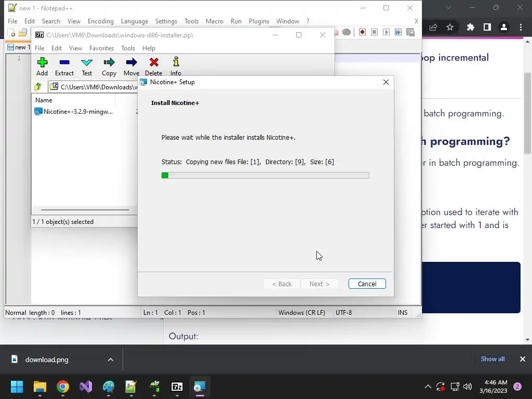
Task: Open the download.png file in downloads bar
Action: pyautogui.click(x=46, y=360)
